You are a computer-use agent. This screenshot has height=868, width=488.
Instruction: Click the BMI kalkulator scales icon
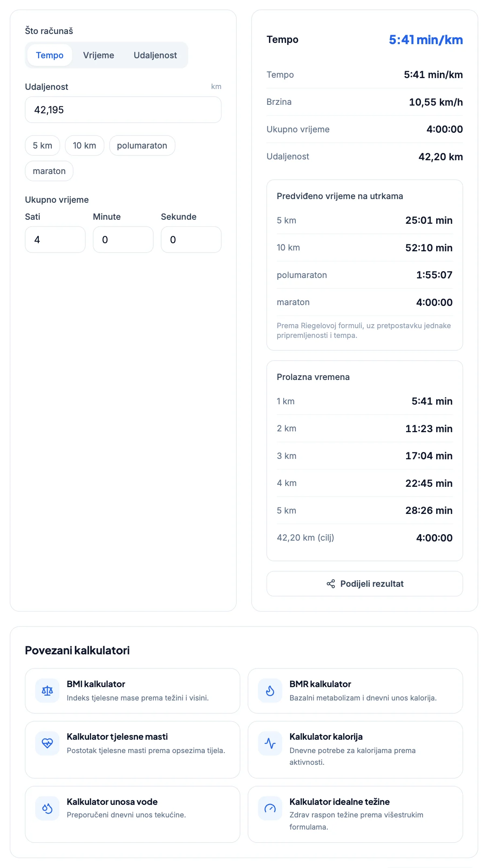(x=47, y=691)
